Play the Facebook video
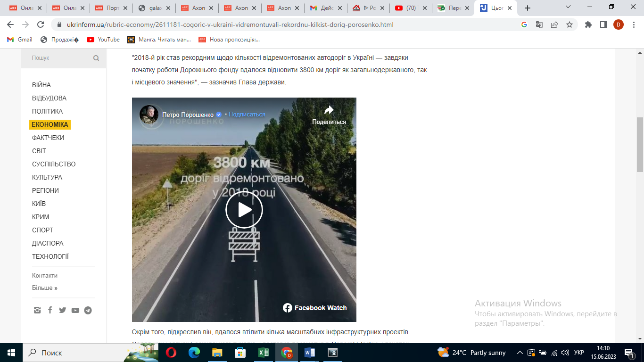644x362 pixels. (244, 210)
